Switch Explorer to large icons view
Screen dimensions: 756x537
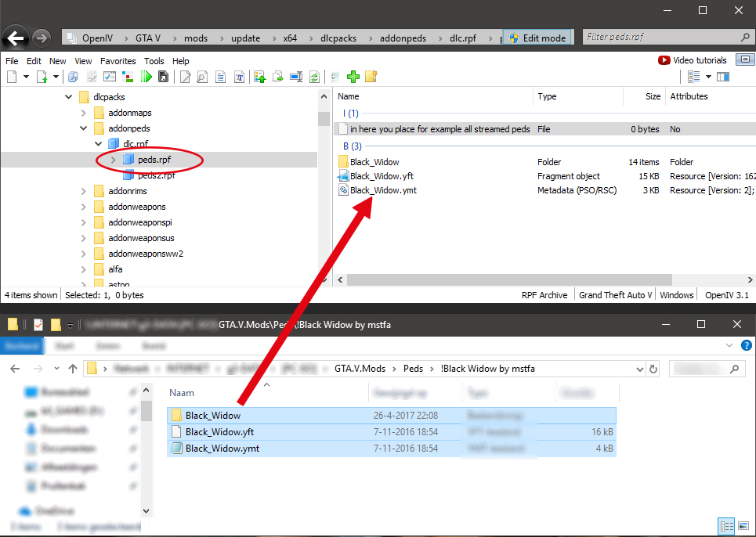click(743, 526)
